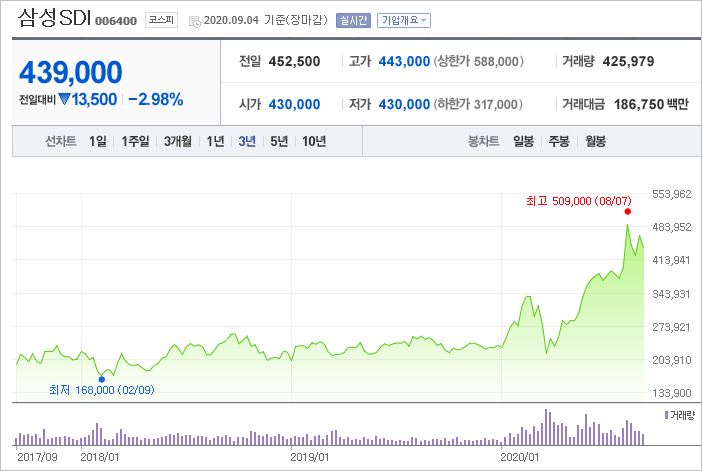702x471 pixels.
Task: Click the 전일 value 452,500
Action: (295, 61)
